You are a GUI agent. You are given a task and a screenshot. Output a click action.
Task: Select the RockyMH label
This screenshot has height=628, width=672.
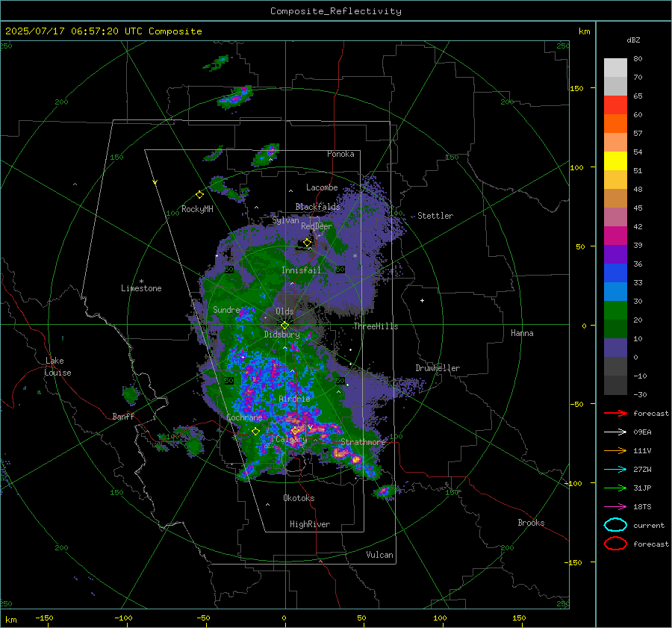[x=197, y=209]
